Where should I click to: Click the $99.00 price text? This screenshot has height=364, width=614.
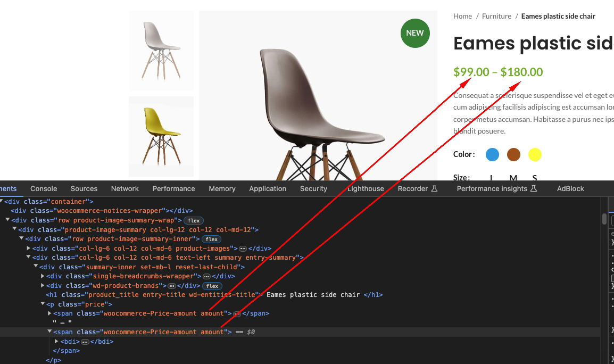click(x=471, y=72)
